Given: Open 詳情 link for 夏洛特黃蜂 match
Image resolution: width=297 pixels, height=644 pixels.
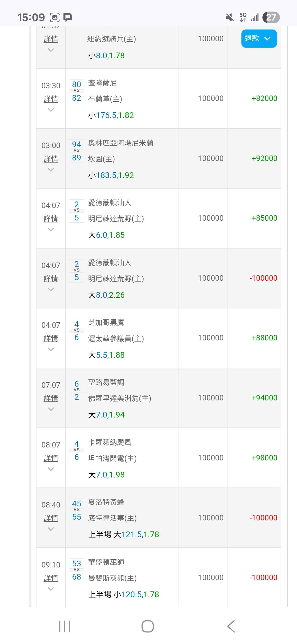Looking at the screenshot, I should (x=51, y=518).
